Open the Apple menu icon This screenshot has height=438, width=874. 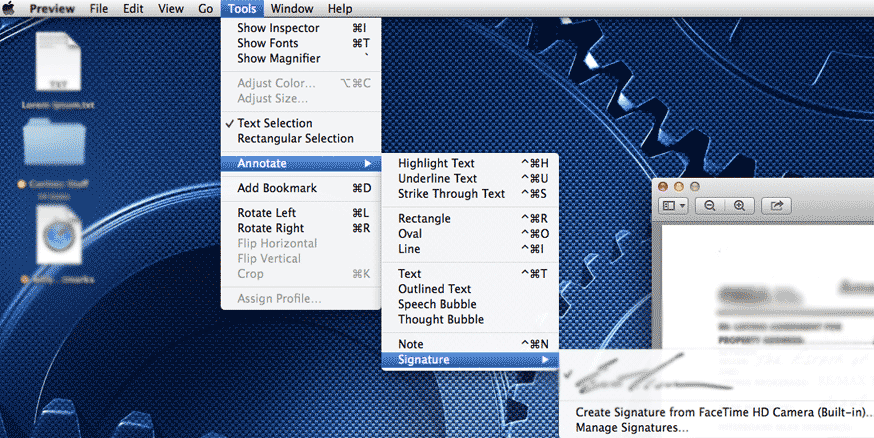(x=11, y=9)
